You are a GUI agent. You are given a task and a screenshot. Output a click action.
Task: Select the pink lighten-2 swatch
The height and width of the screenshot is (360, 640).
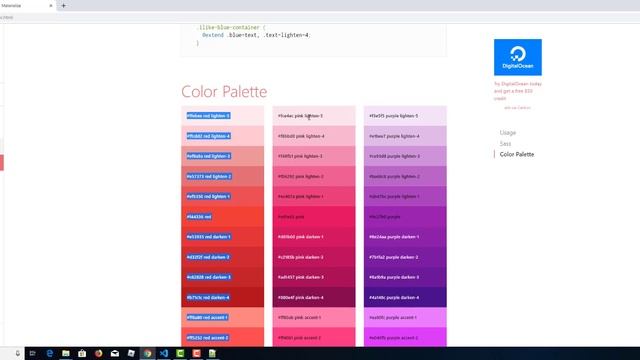point(314,176)
